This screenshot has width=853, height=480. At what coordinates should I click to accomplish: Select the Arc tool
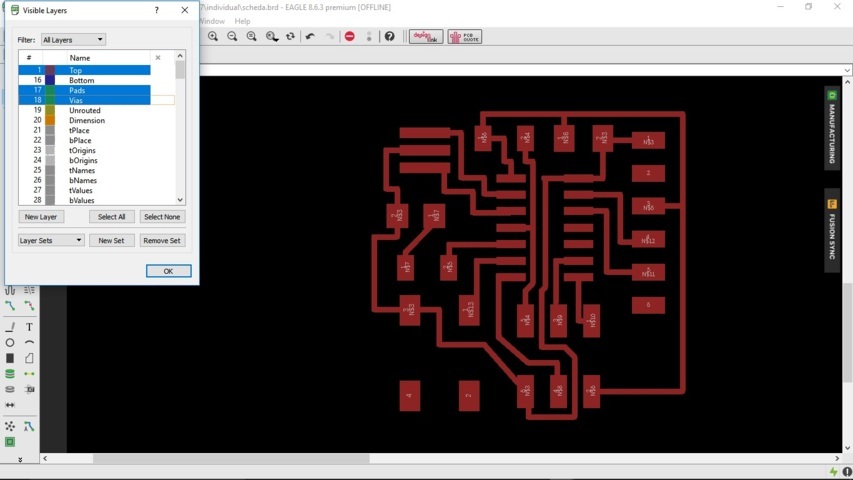[29, 342]
